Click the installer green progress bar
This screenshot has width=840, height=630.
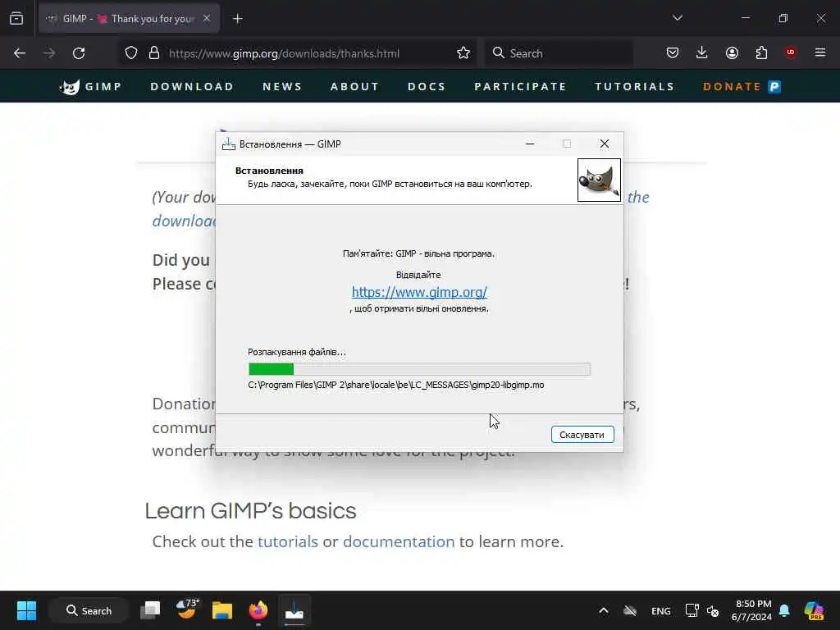[419, 368]
